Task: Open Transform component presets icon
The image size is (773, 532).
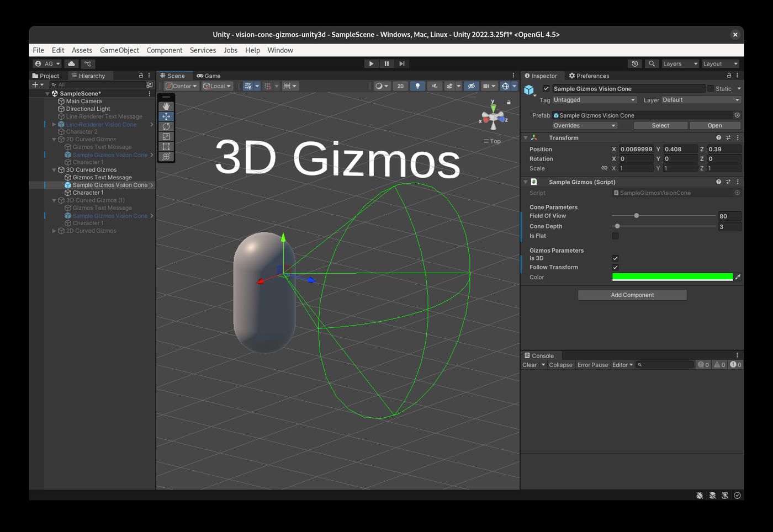Action: [x=728, y=137]
